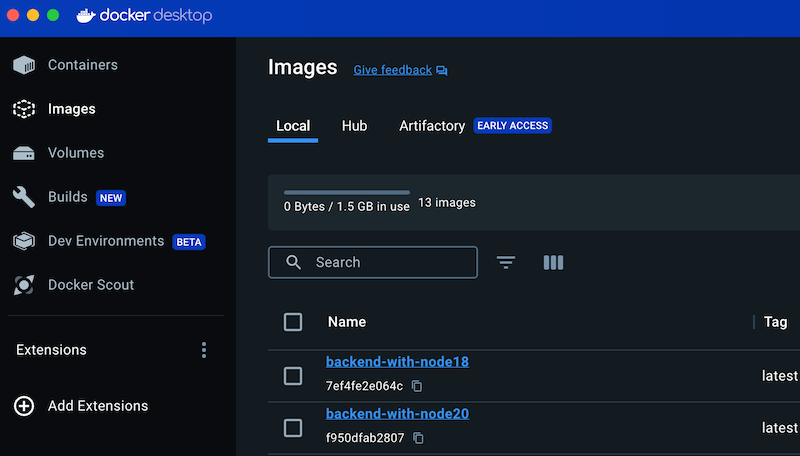Open the Dev Environments box icon
800x456 pixels.
coord(24,241)
